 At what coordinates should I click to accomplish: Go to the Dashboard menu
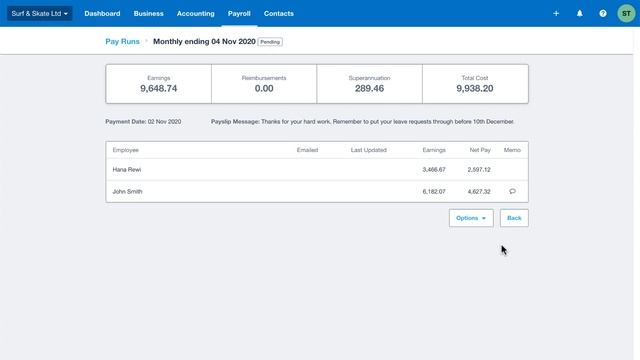tap(102, 13)
